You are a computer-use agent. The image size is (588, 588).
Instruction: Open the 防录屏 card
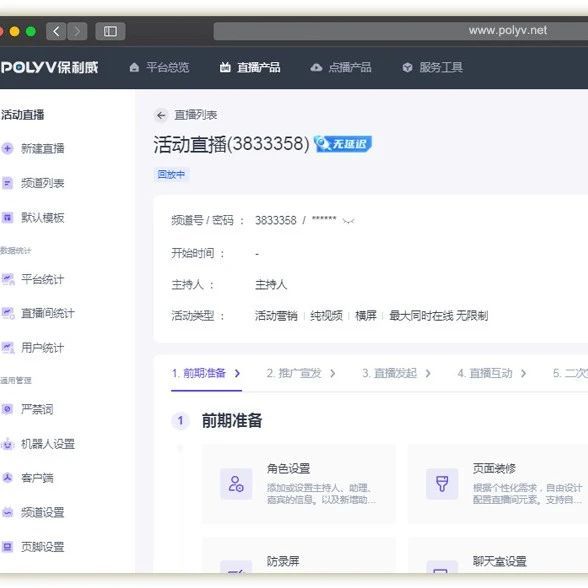[x=299, y=556]
